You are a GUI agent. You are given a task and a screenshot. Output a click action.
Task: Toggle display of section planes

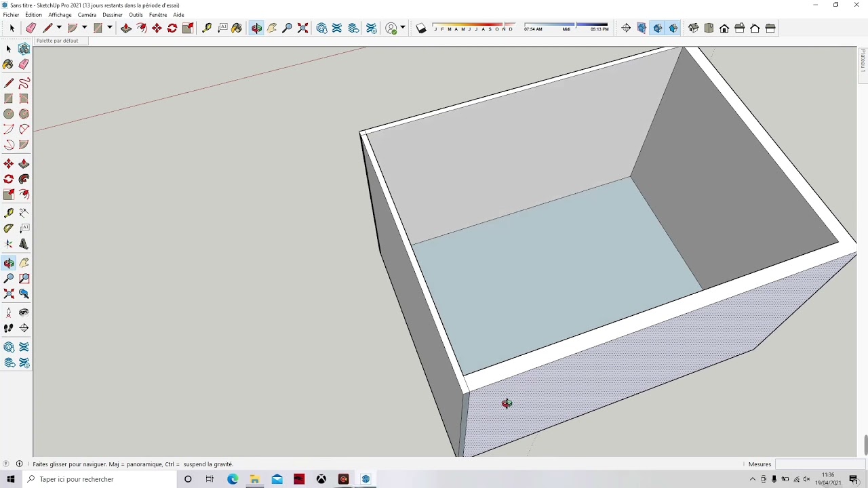642,28
